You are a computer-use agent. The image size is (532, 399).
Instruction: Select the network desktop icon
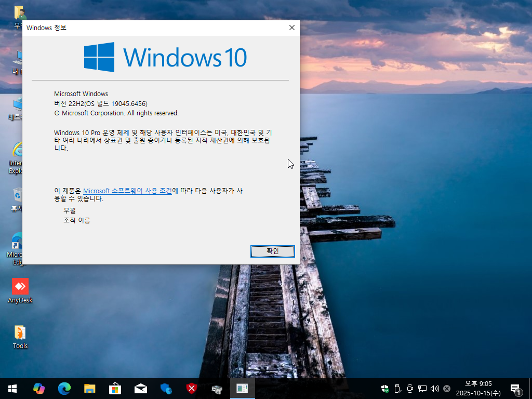click(x=16, y=109)
